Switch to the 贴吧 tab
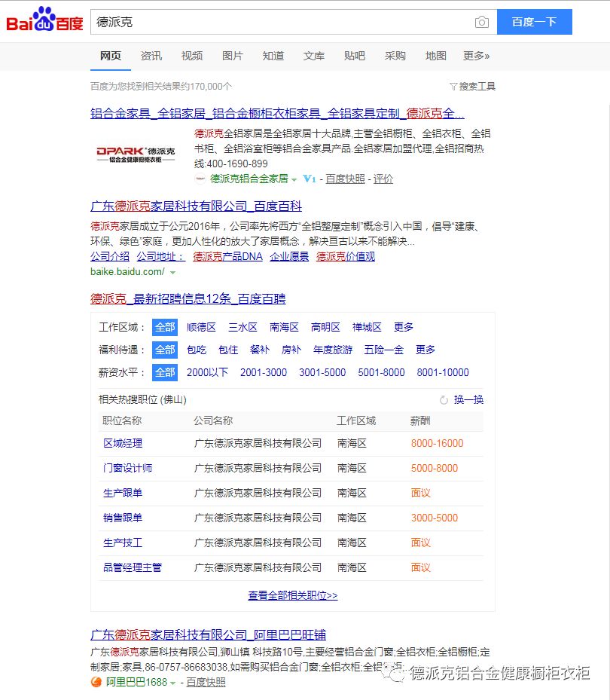The image size is (610, 700). [354, 56]
